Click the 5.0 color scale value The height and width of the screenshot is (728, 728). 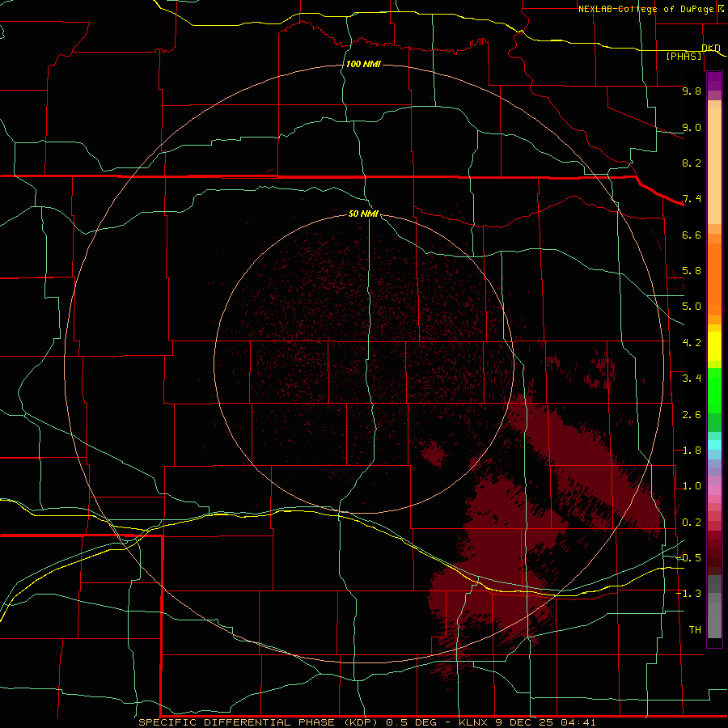tap(692, 307)
